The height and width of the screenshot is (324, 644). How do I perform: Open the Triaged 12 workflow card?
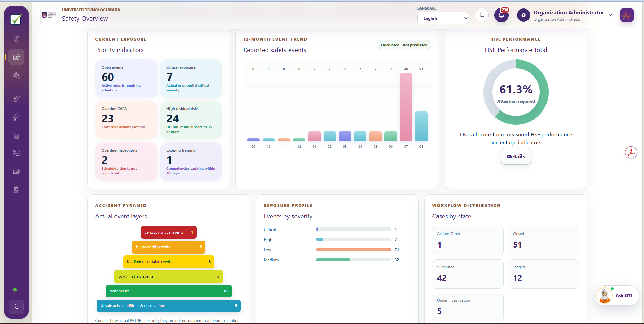[543, 274]
